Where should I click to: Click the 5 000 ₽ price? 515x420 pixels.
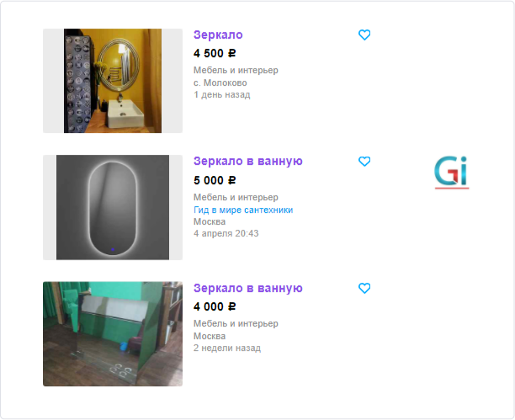pos(215,180)
